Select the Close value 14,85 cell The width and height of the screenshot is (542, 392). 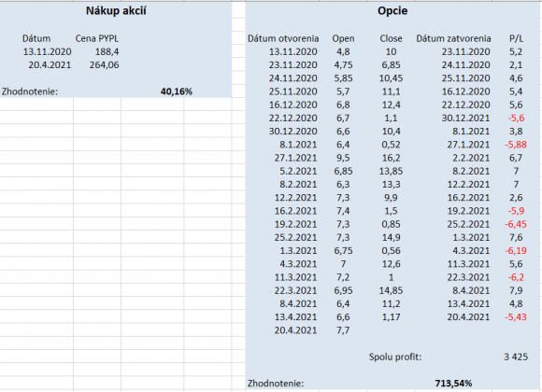[x=391, y=291]
